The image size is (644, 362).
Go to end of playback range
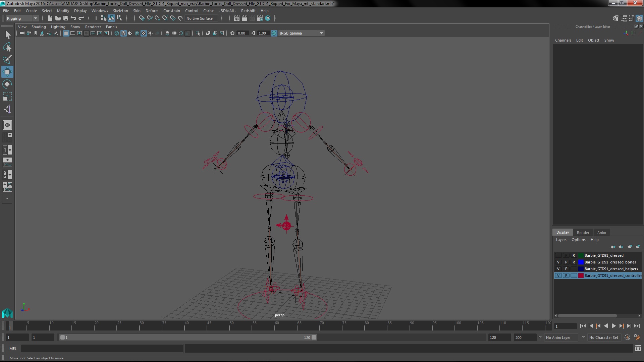point(637,326)
